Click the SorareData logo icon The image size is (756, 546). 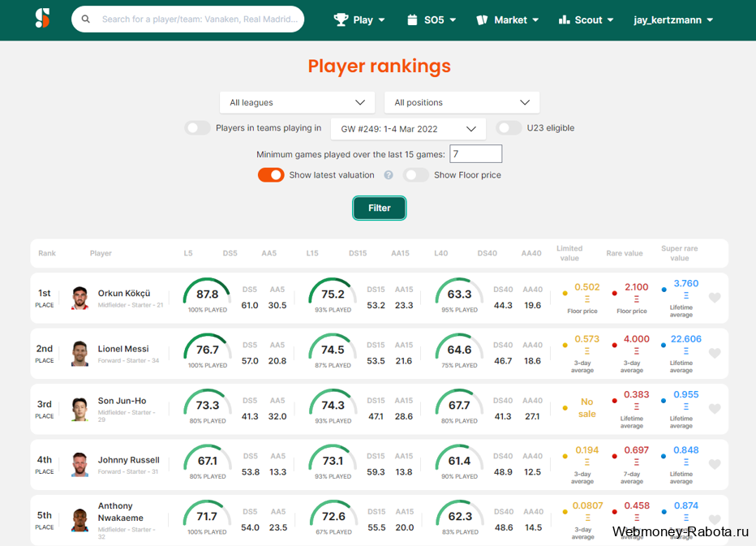tap(42, 19)
